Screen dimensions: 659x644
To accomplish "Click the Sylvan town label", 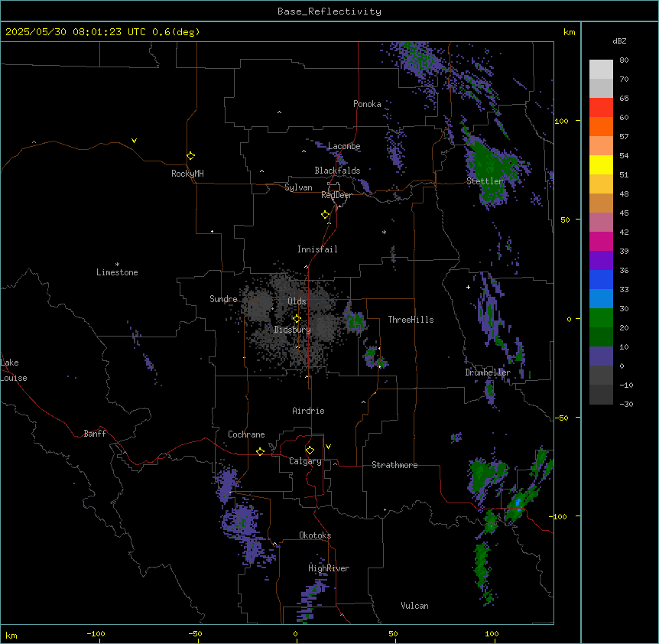I will [x=298, y=188].
